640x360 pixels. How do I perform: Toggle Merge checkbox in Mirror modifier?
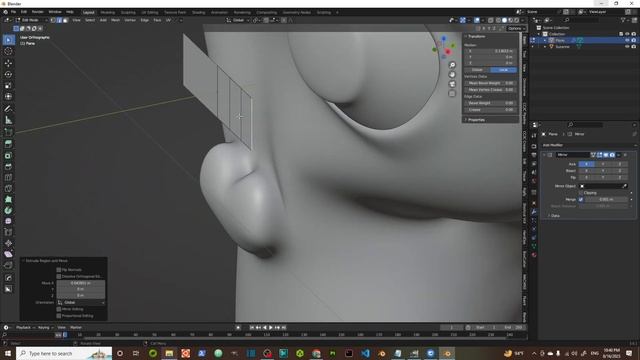click(x=581, y=200)
